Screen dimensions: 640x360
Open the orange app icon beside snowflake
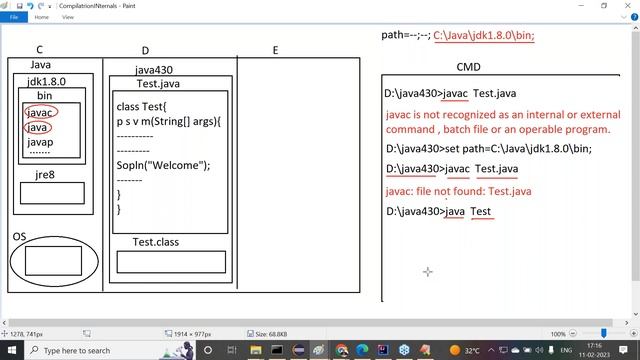pyautogui.click(x=425, y=350)
